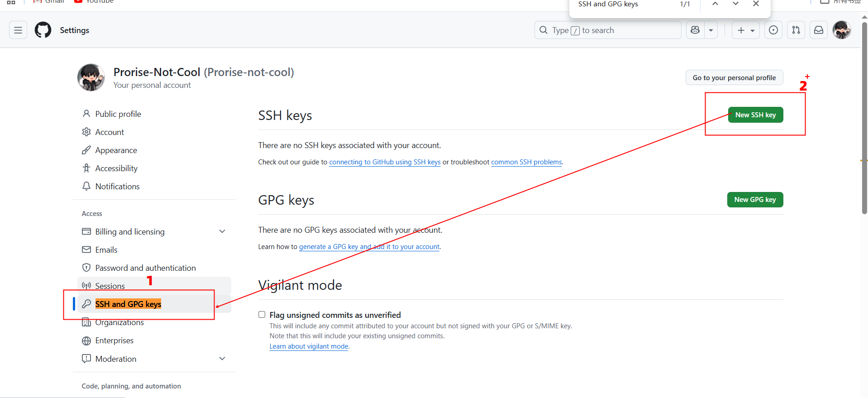Open the Copilot dropdown arrow
This screenshot has height=398, width=868.
pos(711,30)
